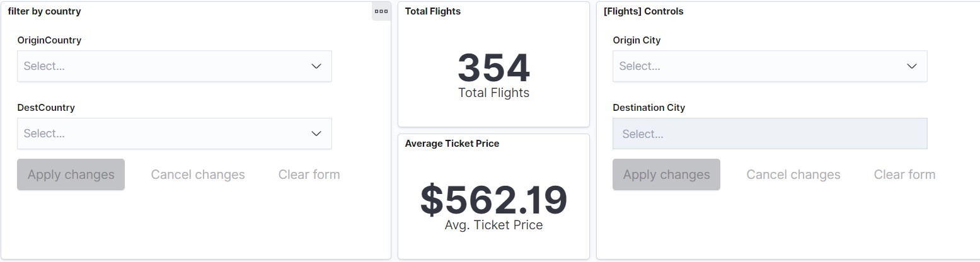Click the "Total Flights" panel header
Screen dimensions: 980x262
[x=432, y=11]
